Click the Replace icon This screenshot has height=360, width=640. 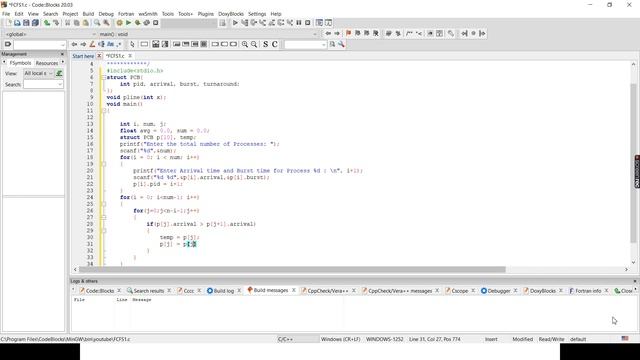106,23
